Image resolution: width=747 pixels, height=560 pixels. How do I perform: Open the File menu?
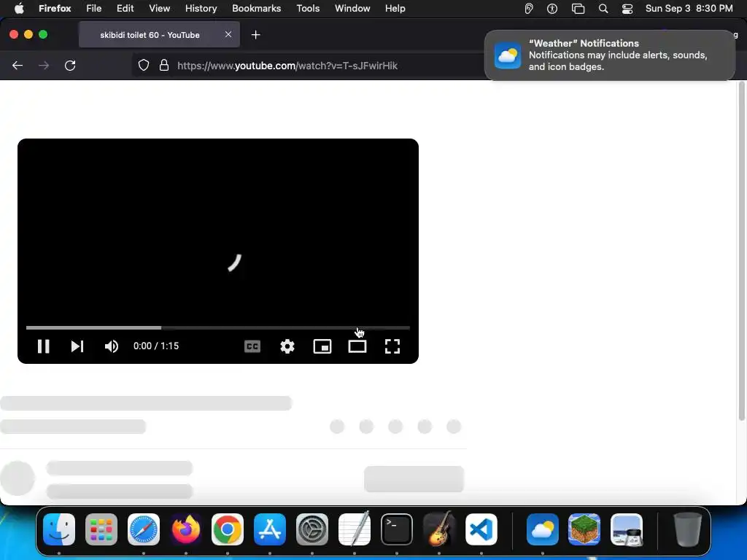point(94,9)
